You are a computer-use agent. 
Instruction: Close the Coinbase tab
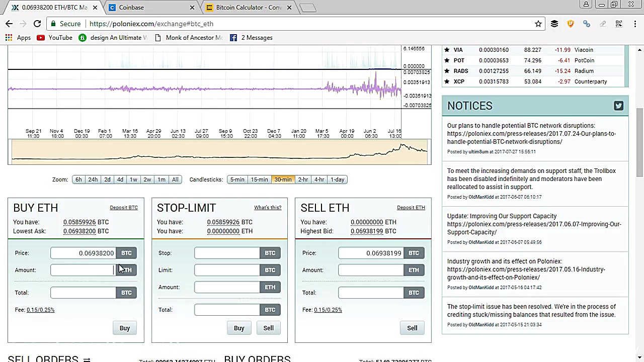(x=192, y=8)
